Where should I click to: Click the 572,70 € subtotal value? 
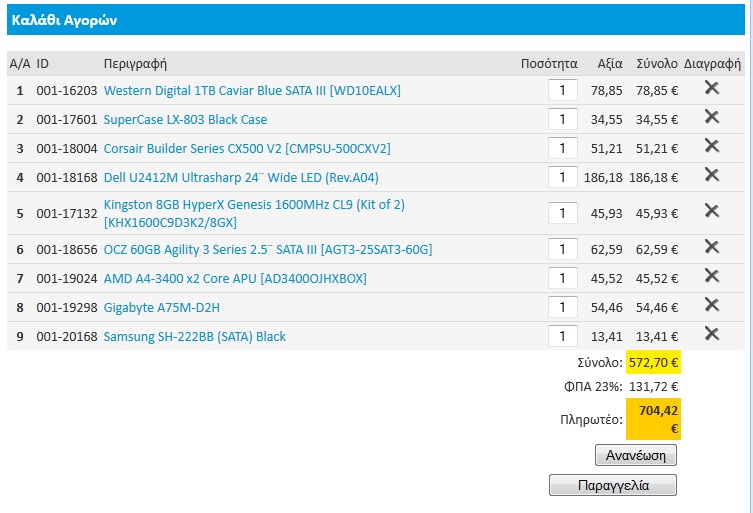click(653, 363)
